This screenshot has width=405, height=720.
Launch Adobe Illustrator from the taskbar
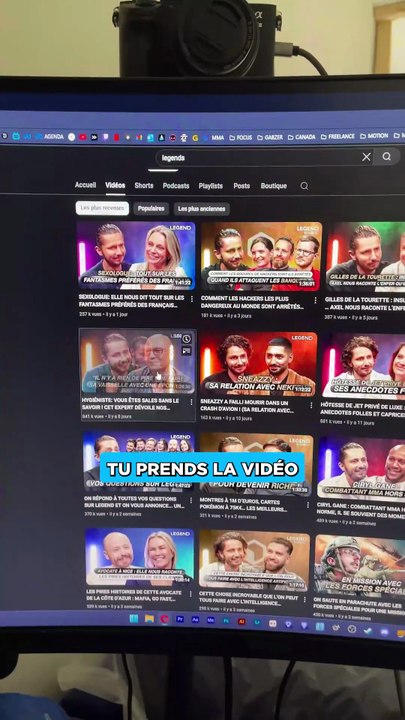(242, 621)
